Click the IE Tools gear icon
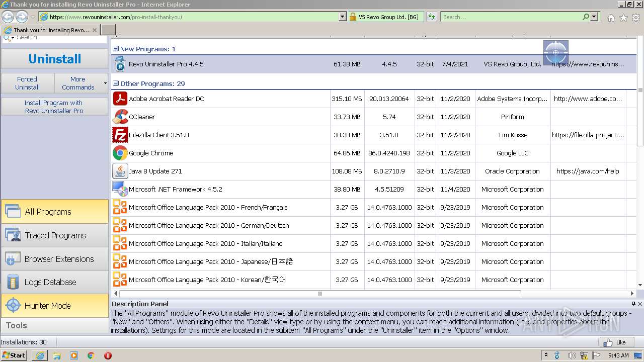This screenshot has height=362, width=644. coord(635,18)
